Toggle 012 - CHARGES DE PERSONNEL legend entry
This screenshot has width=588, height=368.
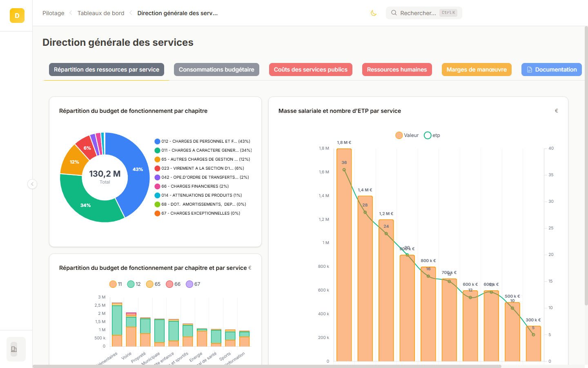[x=203, y=141]
